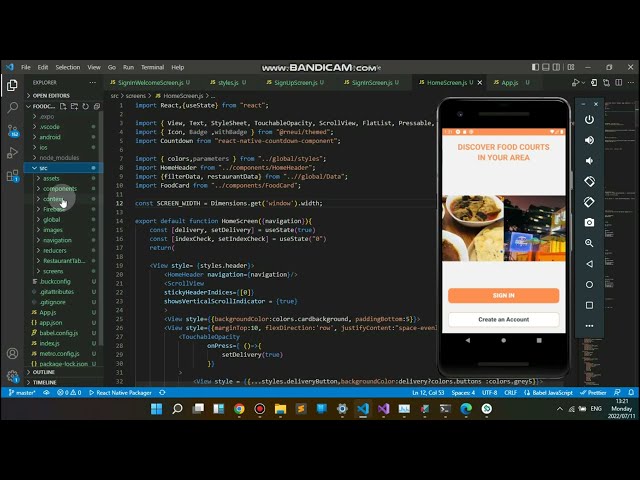The image size is (640, 480).
Task: Click the emulator zoom icon
Action: tap(589, 243)
